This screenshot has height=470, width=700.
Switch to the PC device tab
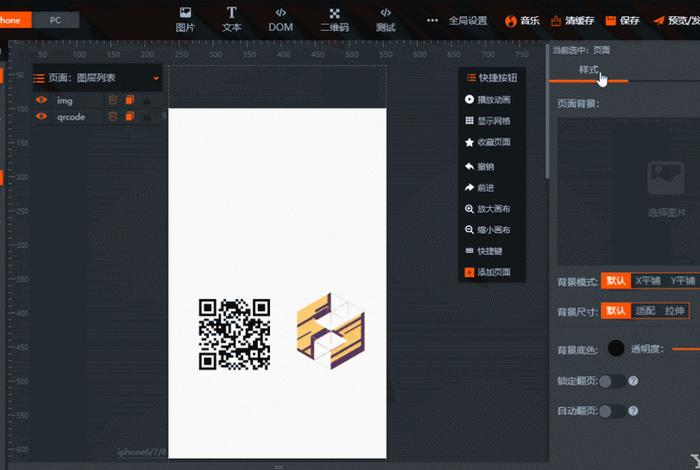(55, 20)
